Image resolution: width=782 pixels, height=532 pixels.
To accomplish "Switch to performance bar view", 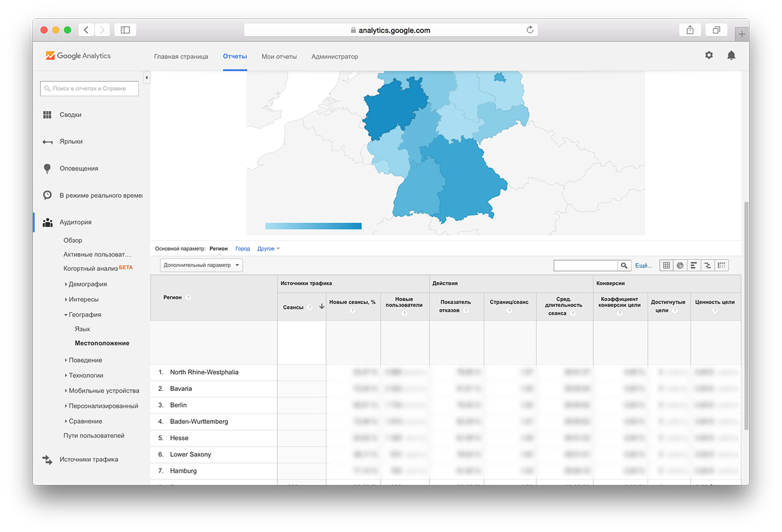I will [694, 266].
